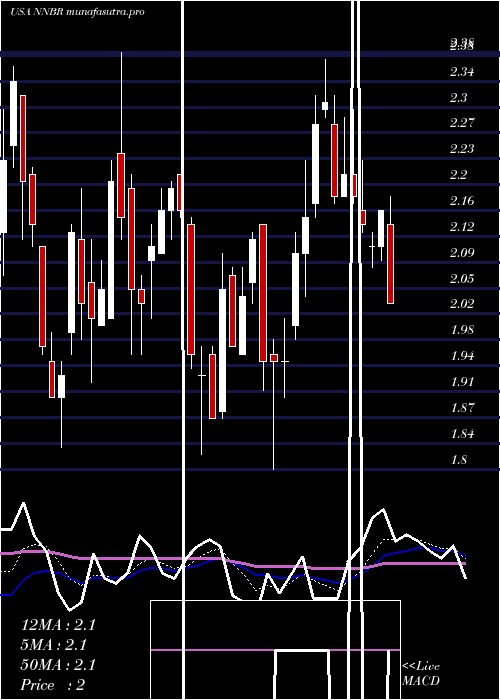This screenshot has width=500, height=700.
Task: Click the 2.23 price axis label
Action: [x=462, y=149]
